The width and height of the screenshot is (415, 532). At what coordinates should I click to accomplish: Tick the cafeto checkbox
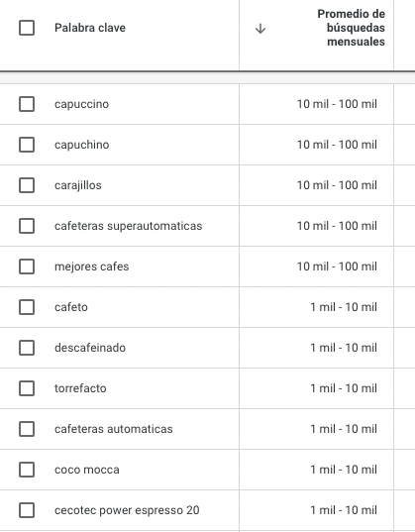(x=27, y=307)
